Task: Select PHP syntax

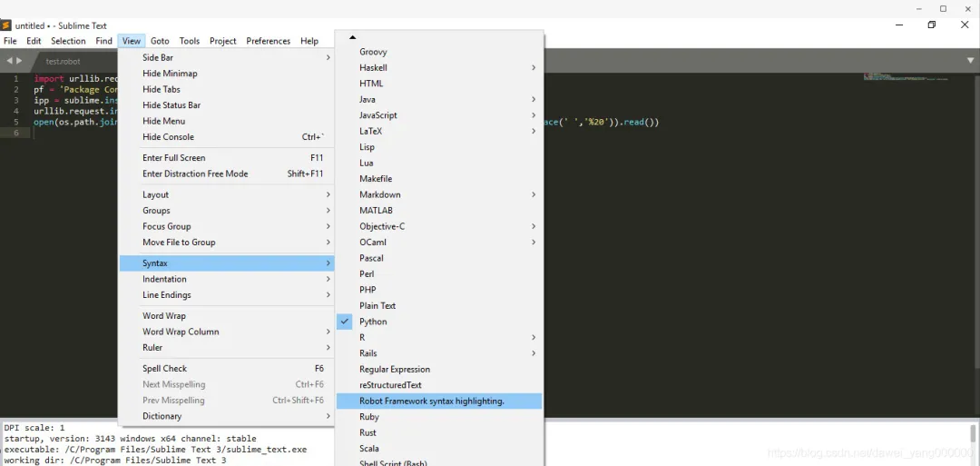Action: [439, 290]
